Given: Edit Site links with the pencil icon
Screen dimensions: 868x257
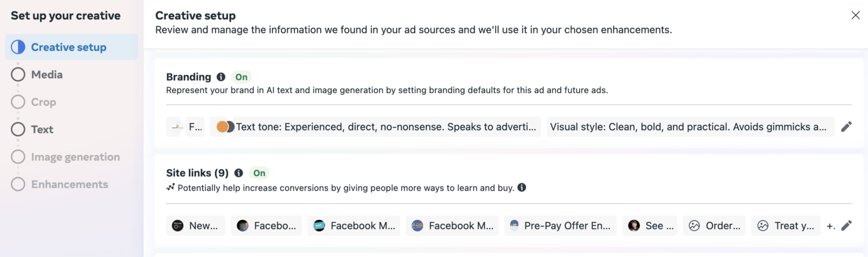Looking at the screenshot, I should point(846,225).
